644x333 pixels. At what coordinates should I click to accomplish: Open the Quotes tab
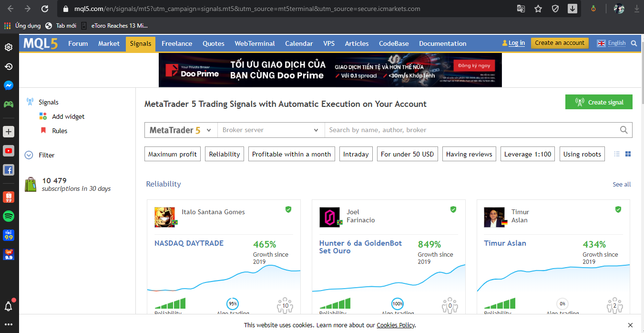214,43
